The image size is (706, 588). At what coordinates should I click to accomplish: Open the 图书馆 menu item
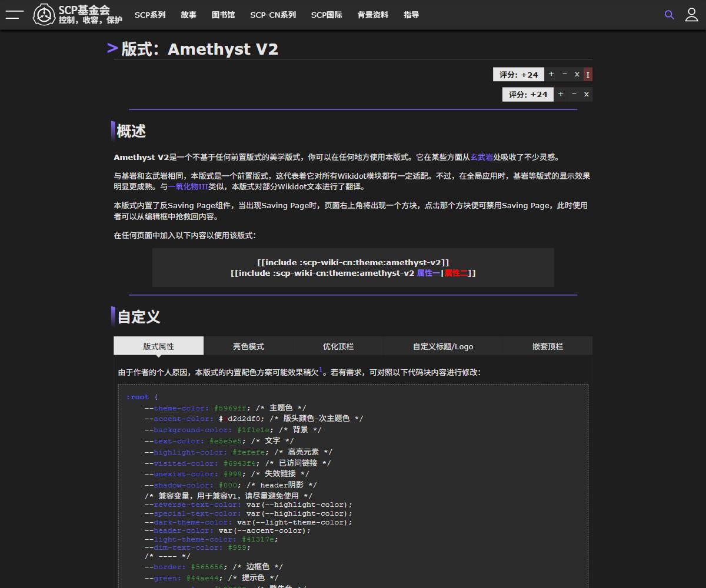coord(223,15)
